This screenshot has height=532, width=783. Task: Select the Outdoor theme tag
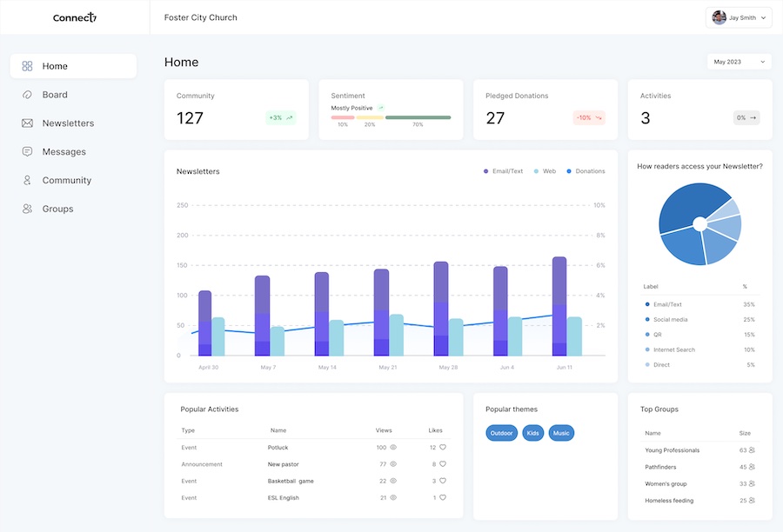pos(501,433)
